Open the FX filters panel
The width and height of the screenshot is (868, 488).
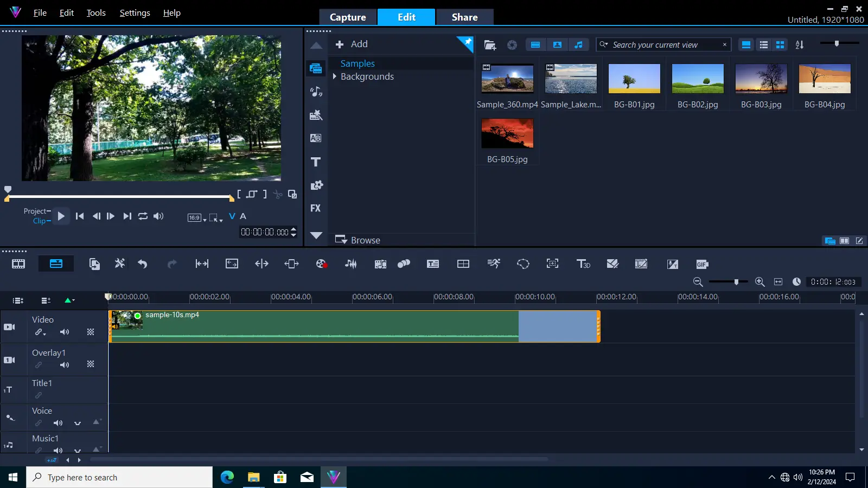316,208
